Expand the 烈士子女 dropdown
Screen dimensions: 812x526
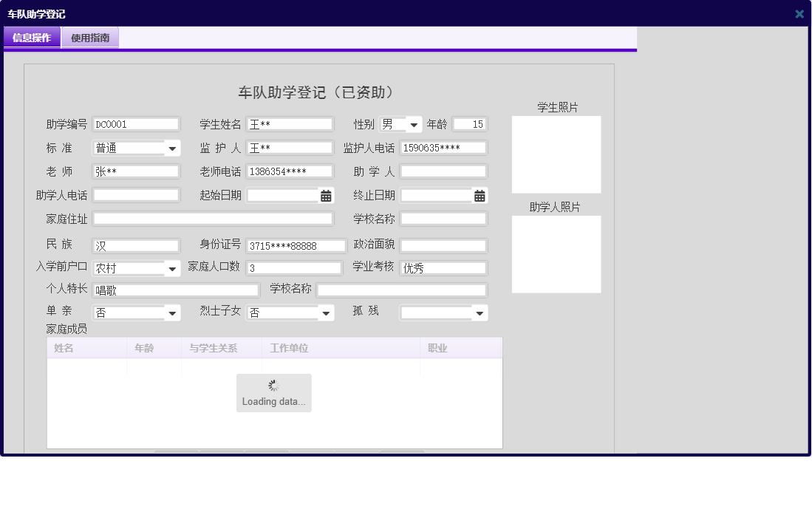pyautogui.click(x=327, y=312)
